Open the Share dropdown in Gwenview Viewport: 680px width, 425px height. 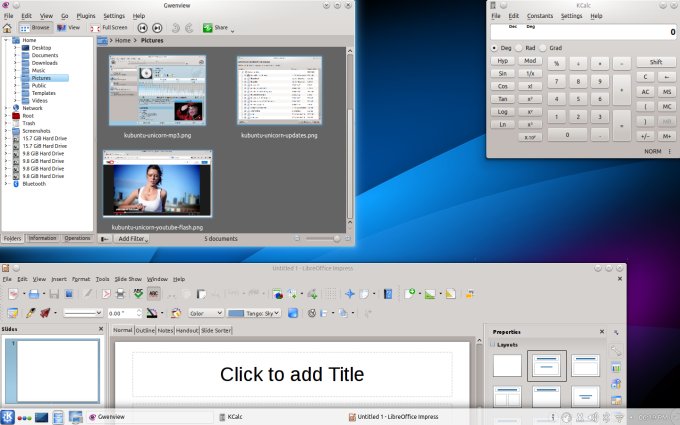coord(220,28)
